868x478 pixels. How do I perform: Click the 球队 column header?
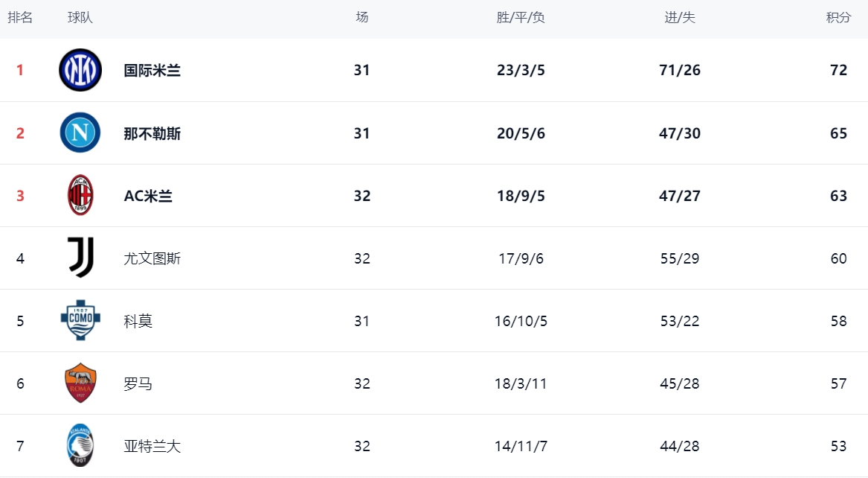(x=80, y=17)
